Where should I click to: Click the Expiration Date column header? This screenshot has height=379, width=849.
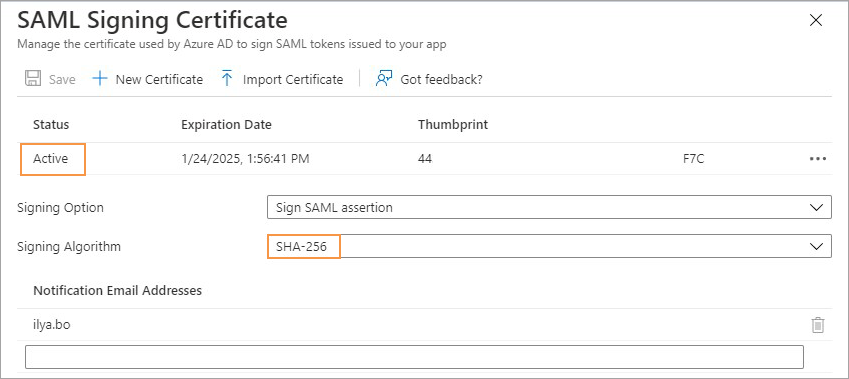click(x=226, y=125)
